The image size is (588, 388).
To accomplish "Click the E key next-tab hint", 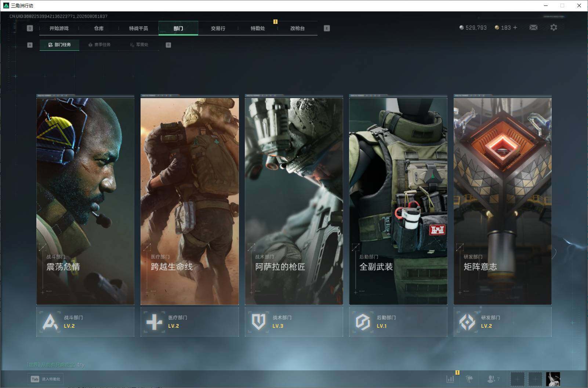I will click(327, 28).
